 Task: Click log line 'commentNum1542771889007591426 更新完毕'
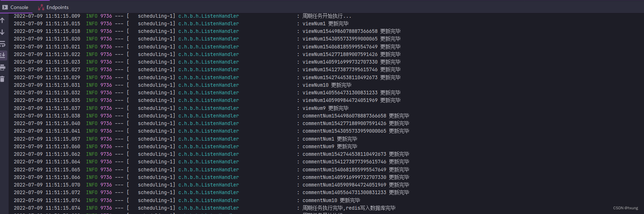coord(356,123)
